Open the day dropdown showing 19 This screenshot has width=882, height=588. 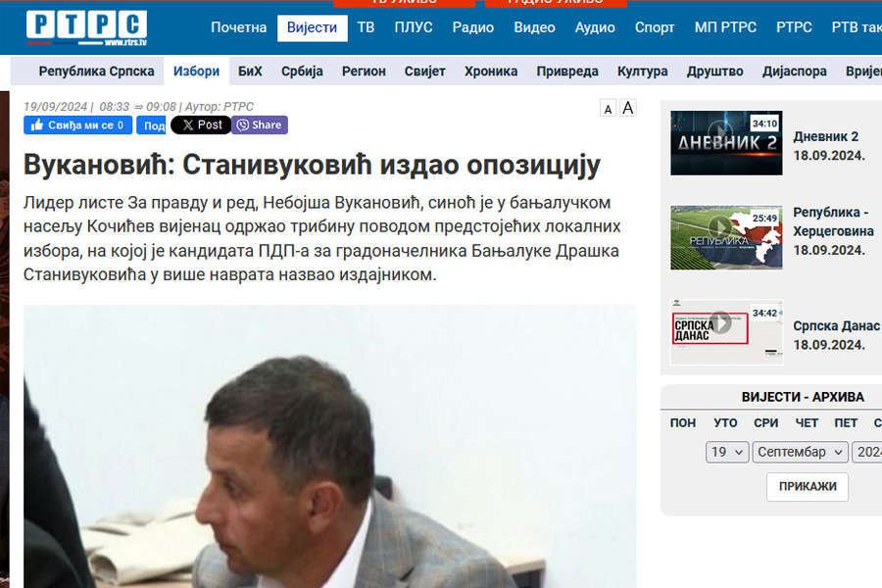click(x=727, y=452)
